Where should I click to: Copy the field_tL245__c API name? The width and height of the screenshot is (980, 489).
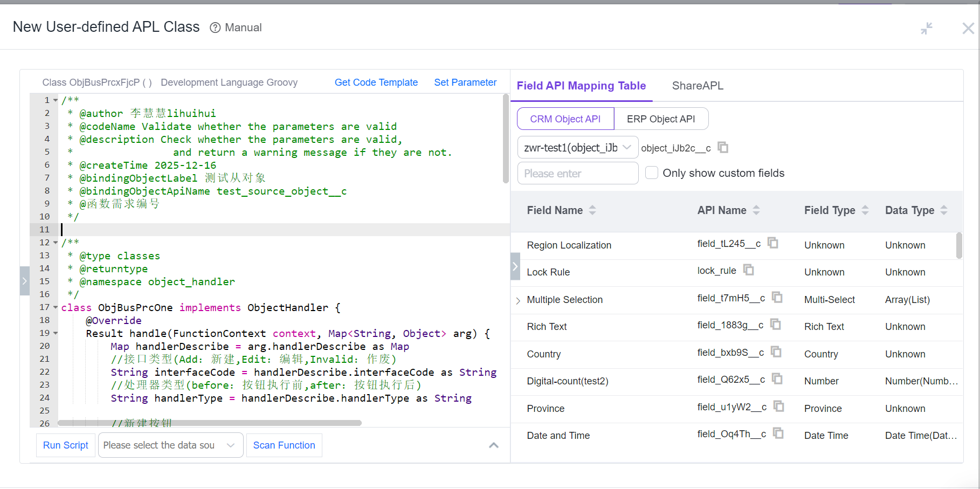pyautogui.click(x=773, y=243)
